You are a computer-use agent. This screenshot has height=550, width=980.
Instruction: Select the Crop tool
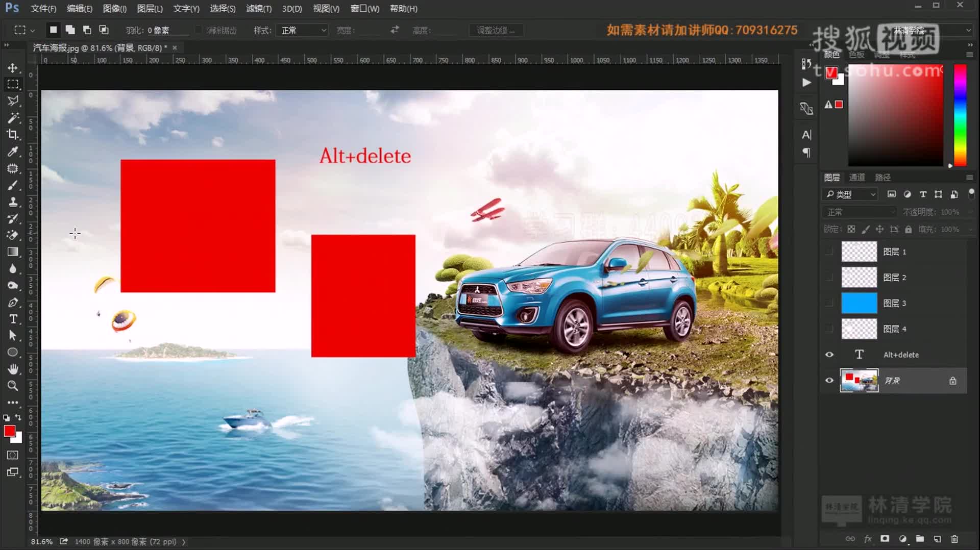[13, 135]
